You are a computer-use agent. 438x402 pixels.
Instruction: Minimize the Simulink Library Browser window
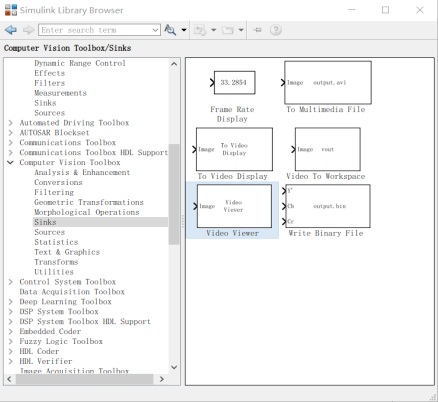pyautogui.click(x=352, y=10)
